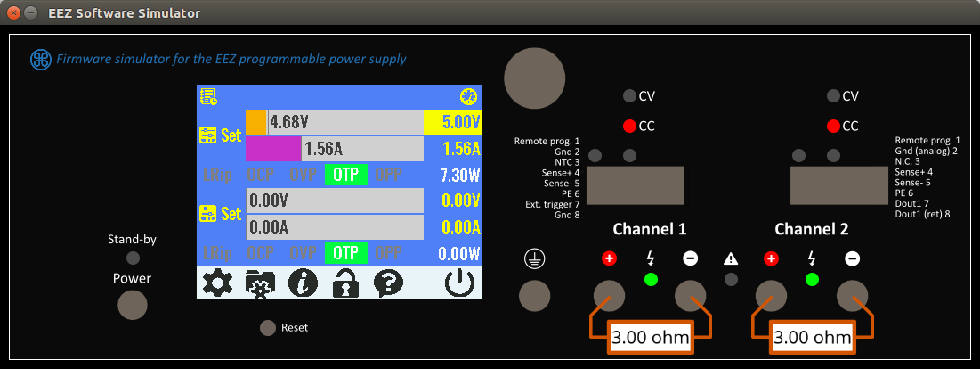The width and height of the screenshot is (980, 369).
Task: Show the system info icon
Action: click(x=303, y=283)
